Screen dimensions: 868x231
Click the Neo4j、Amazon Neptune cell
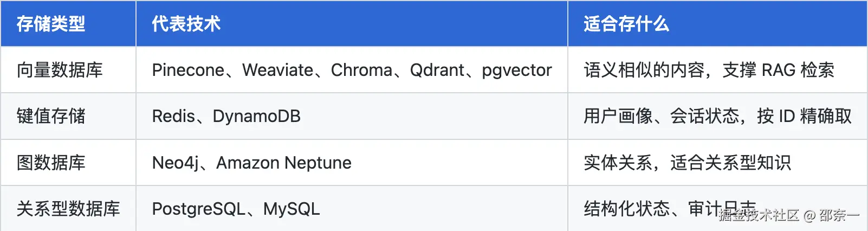352,163
